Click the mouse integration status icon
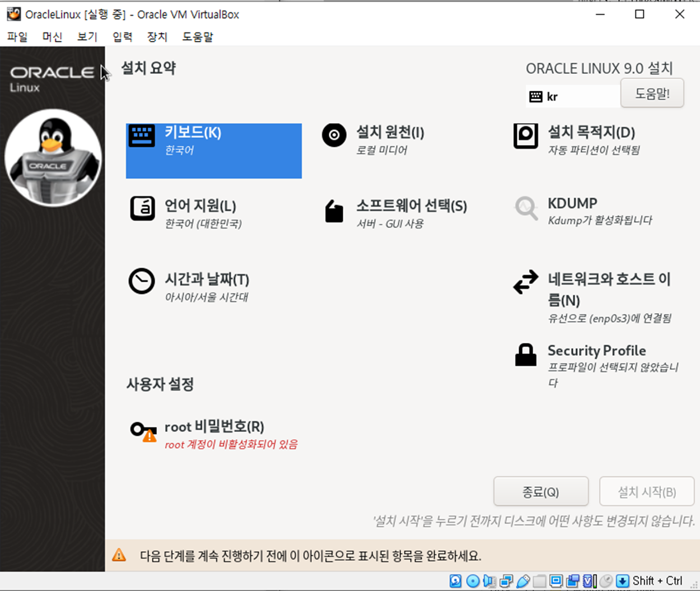The height and width of the screenshot is (591, 700). [x=606, y=581]
